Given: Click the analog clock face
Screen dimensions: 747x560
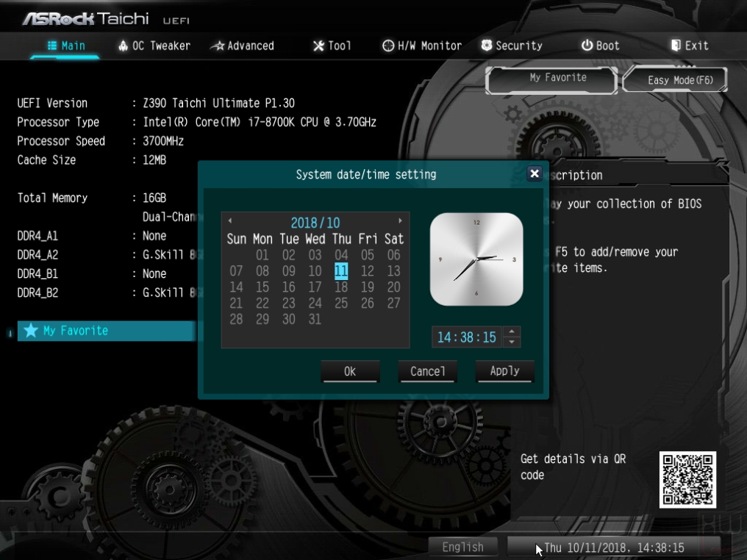Looking at the screenshot, I should click(476, 259).
